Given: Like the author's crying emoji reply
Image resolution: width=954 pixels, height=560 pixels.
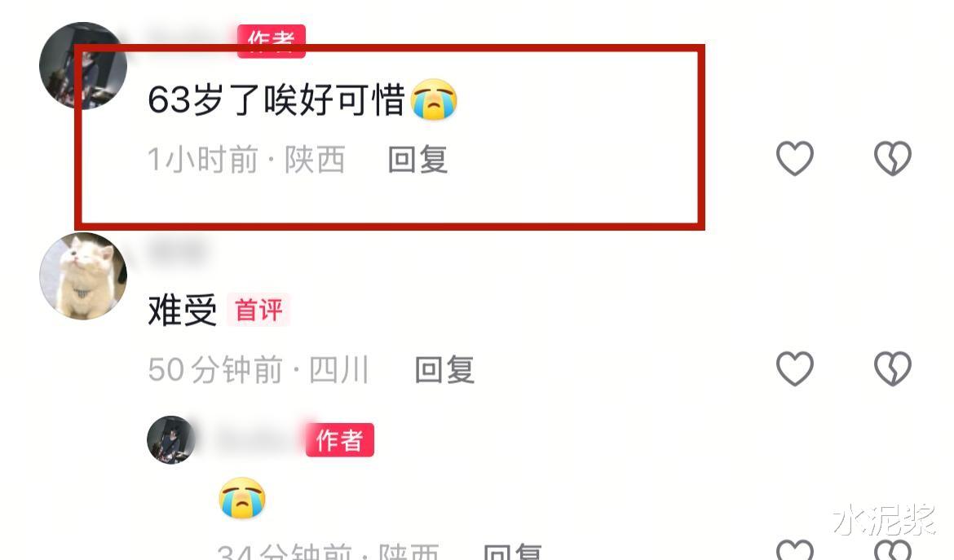Looking at the screenshot, I should pos(795,549).
